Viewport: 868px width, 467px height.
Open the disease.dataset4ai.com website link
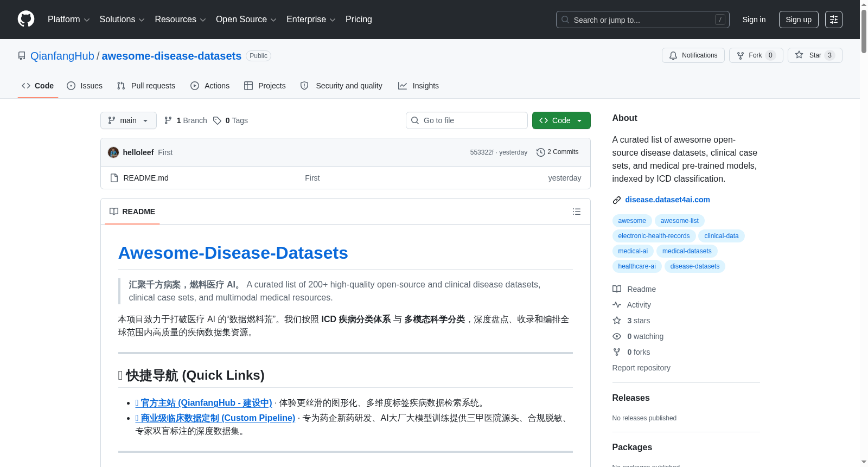[x=667, y=200]
